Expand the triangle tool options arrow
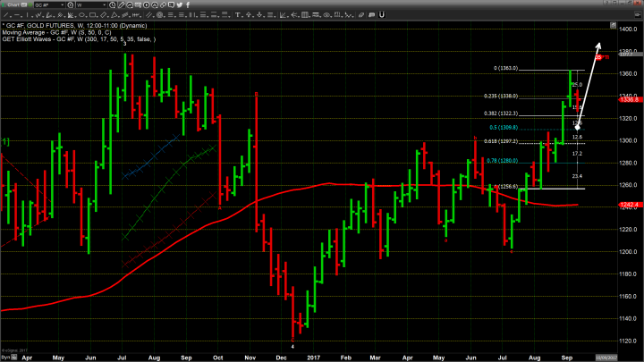Image resolution: width=644 pixels, height=362 pixels. pos(119,17)
